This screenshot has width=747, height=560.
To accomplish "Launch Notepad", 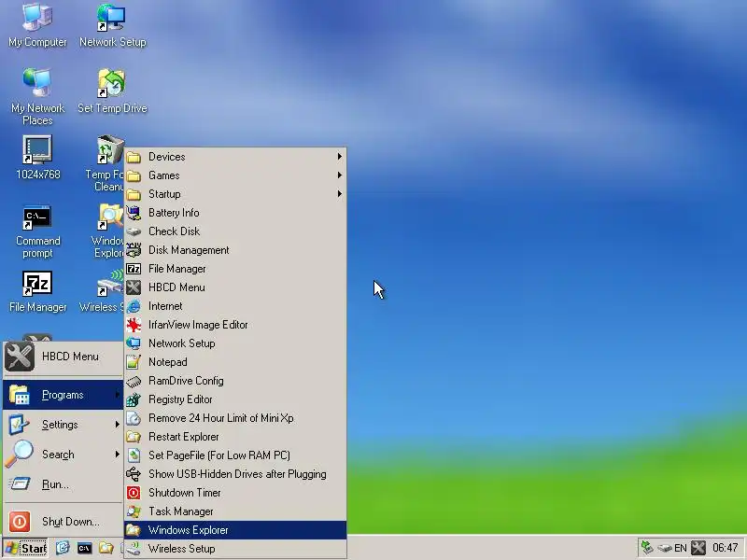I will (x=235, y=362).
